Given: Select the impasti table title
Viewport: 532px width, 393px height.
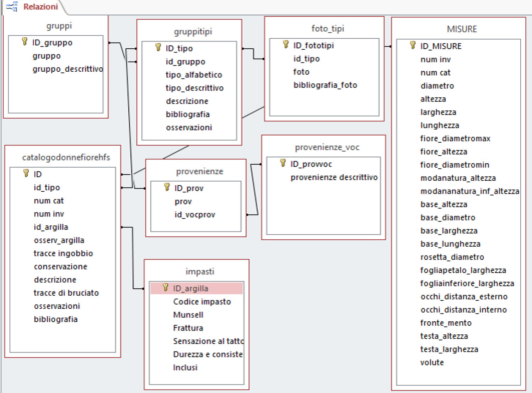Looking at the screenshot, I should [x=200, y=272].
